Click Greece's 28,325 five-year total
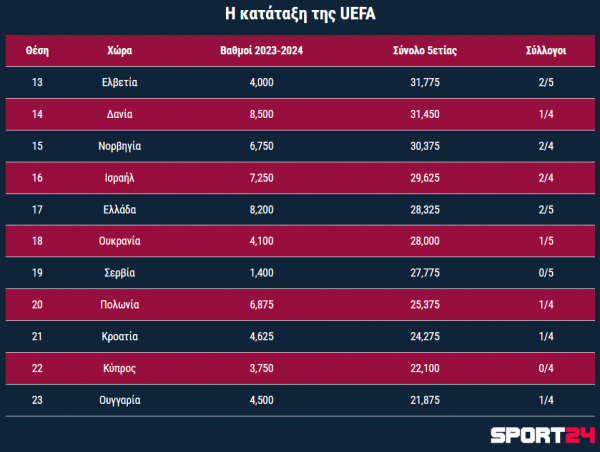Image resolution: width=600 pixels, height=452 pixels. [425, 210]
